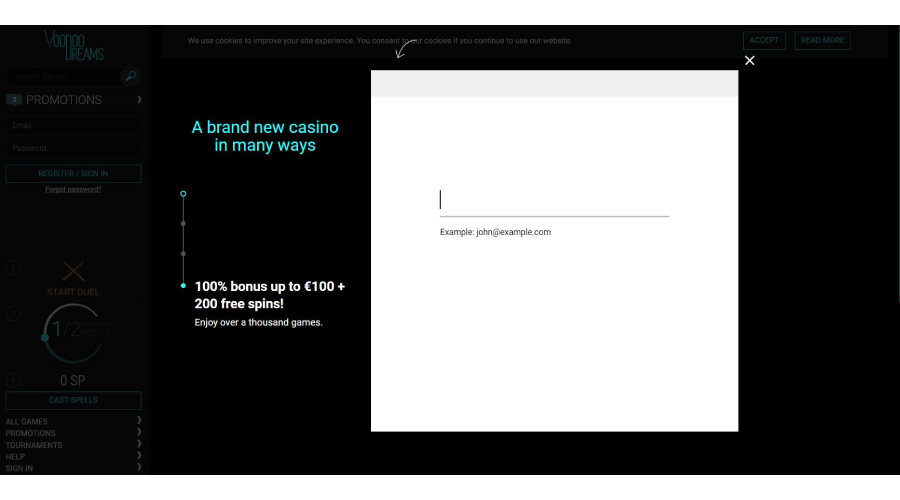
Task: Open the HELP menu item
Action: [16, 456]
